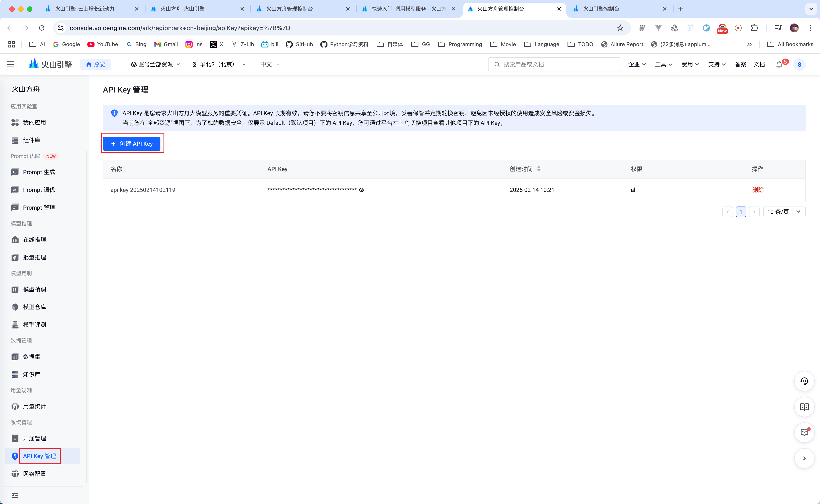Image resolution: width=820 pixels, height=504 pixels.
Task: Open the YouTube bookmark
Action: 103,44
